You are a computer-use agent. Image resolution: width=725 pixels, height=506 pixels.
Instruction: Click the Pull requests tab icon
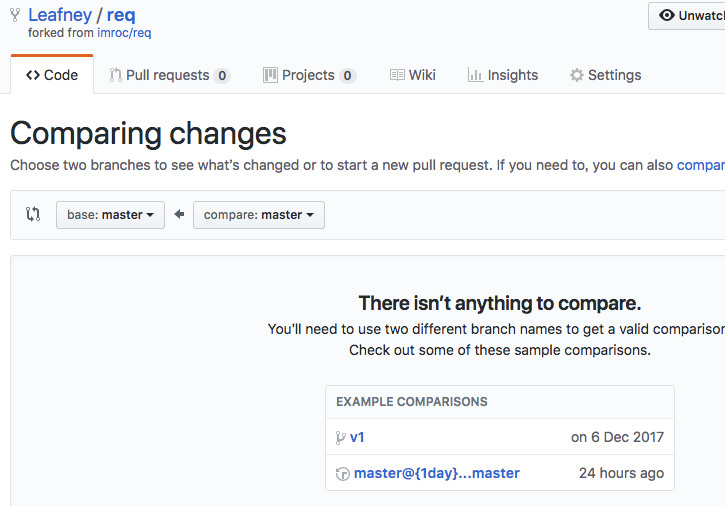click(x=116, y=75)
